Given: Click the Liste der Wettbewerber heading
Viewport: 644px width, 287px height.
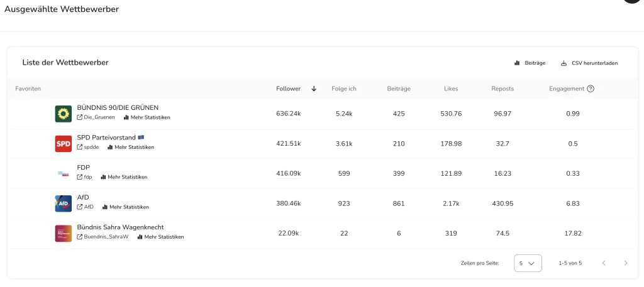Looking at the screenshot, I should [65, 63].
